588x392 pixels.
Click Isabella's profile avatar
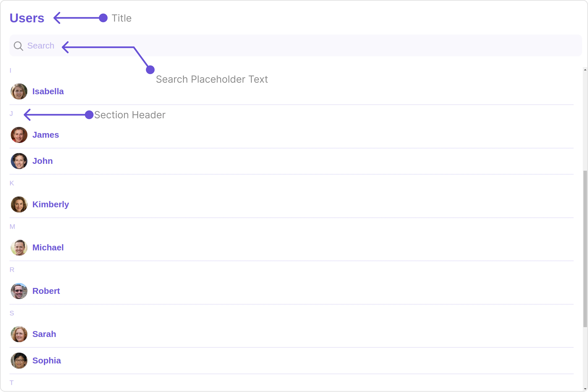[19, 91]
